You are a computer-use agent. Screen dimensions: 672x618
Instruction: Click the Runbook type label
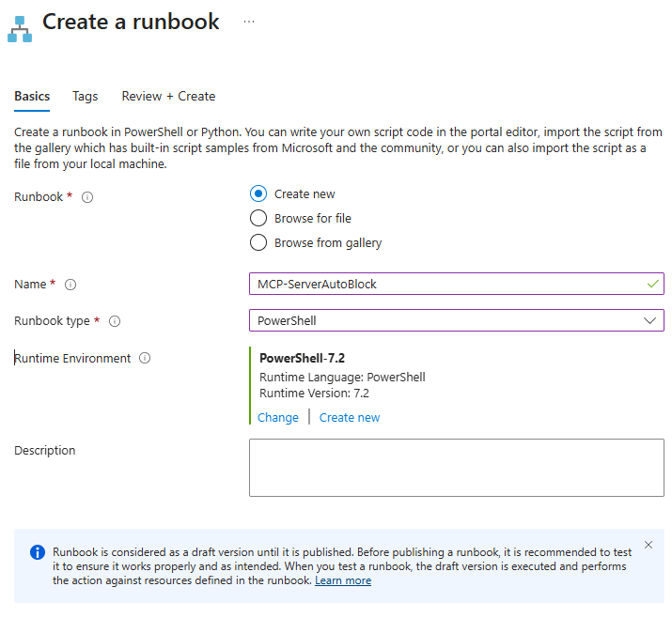pos(52,321)
